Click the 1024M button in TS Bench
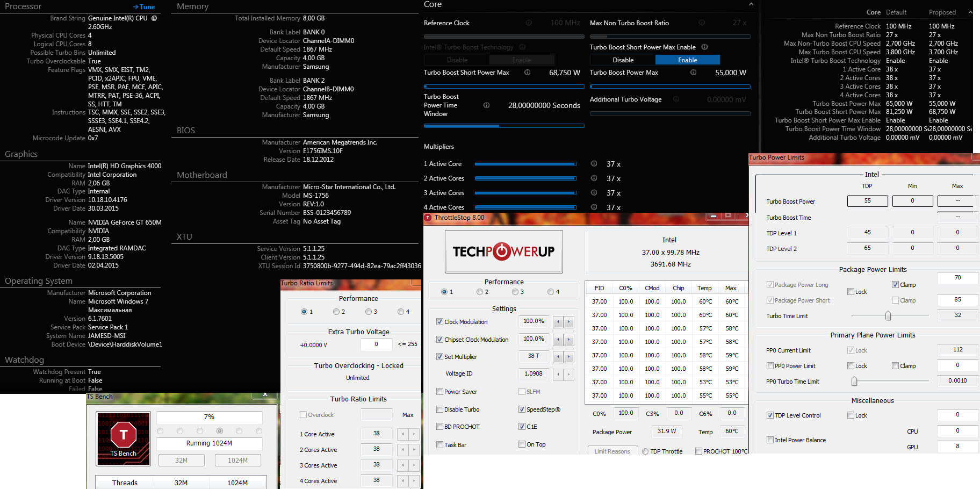This screenshot has height=489, width=980. (x=237, y=460)
